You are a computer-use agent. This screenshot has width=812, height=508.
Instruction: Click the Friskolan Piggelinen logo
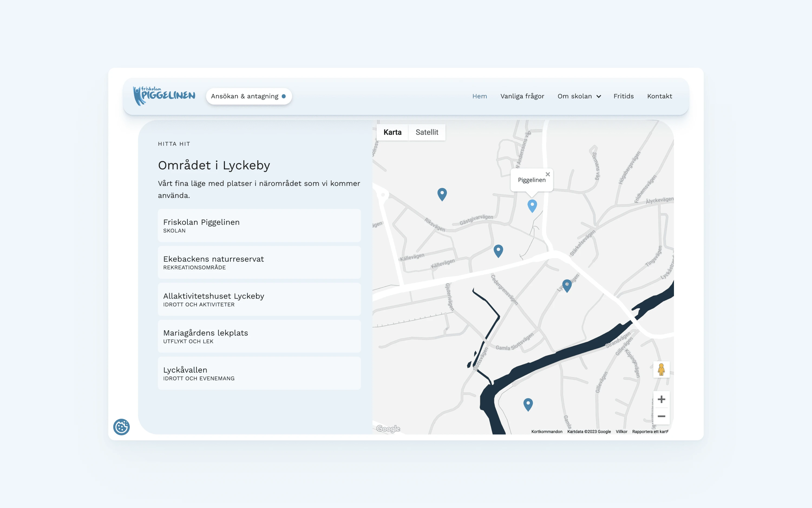click(x=164, y=96)
